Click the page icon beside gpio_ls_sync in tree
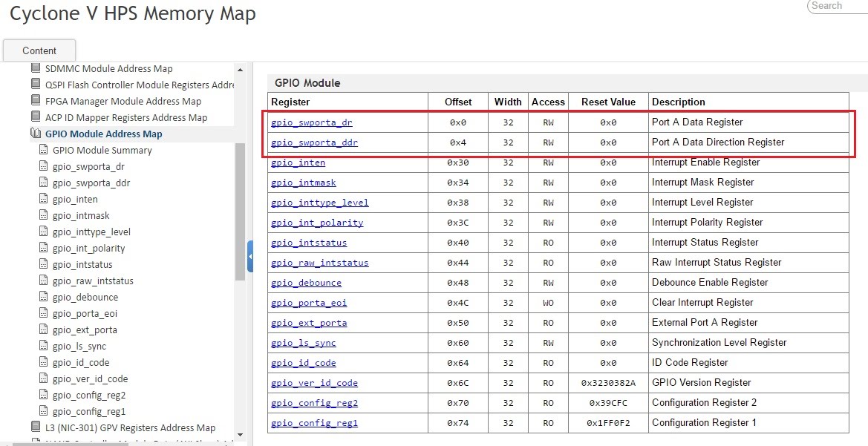Viewport: 868px width, 446px height. 44,345
